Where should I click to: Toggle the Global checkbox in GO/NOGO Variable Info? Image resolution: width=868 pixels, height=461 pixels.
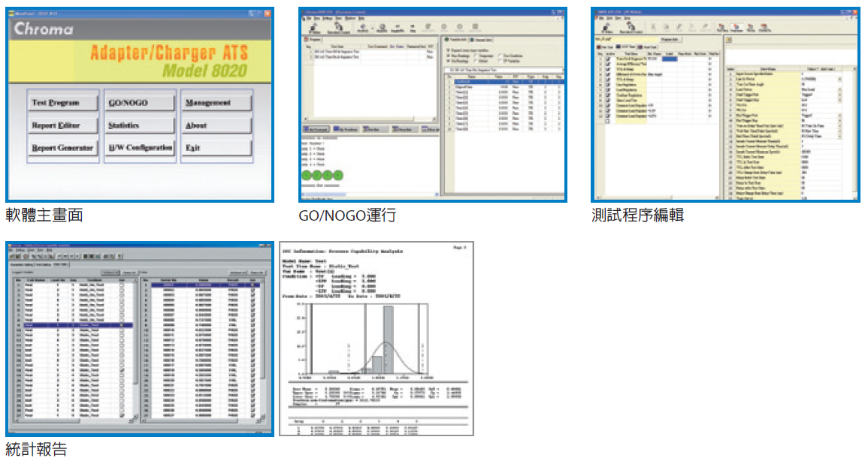(476, 61)
